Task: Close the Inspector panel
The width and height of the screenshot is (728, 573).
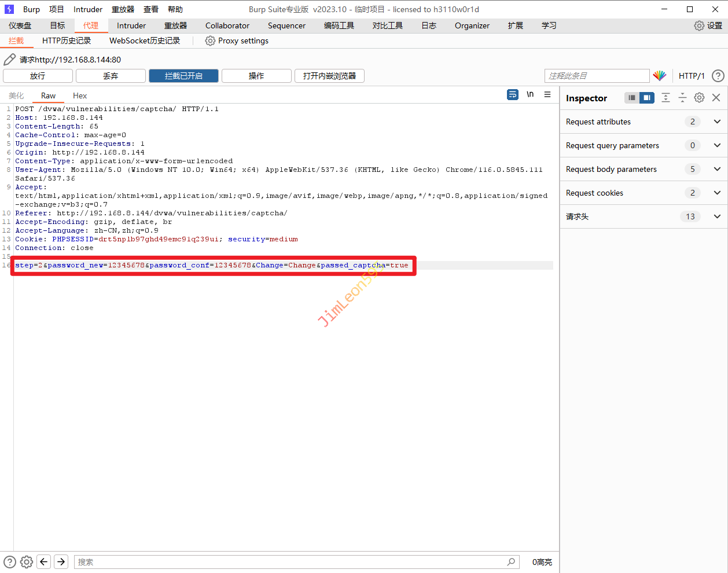Action: [x=716, y=98]
